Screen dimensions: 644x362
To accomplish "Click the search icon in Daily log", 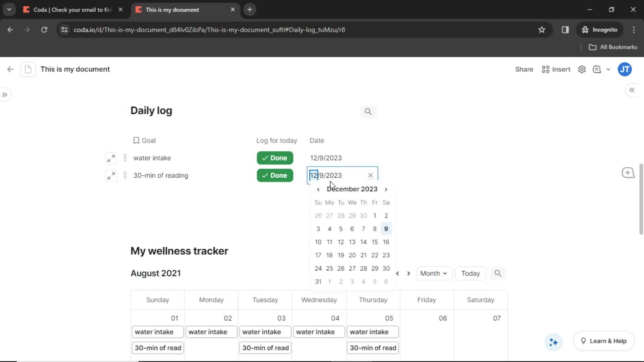I will pyautogui.click(x=368, y=111).
